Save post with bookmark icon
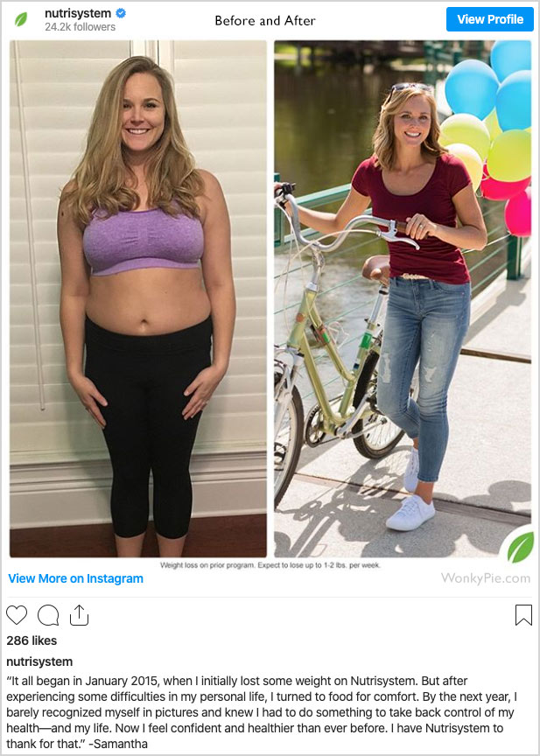The image size is (540, 756). [x=523, y=615]
